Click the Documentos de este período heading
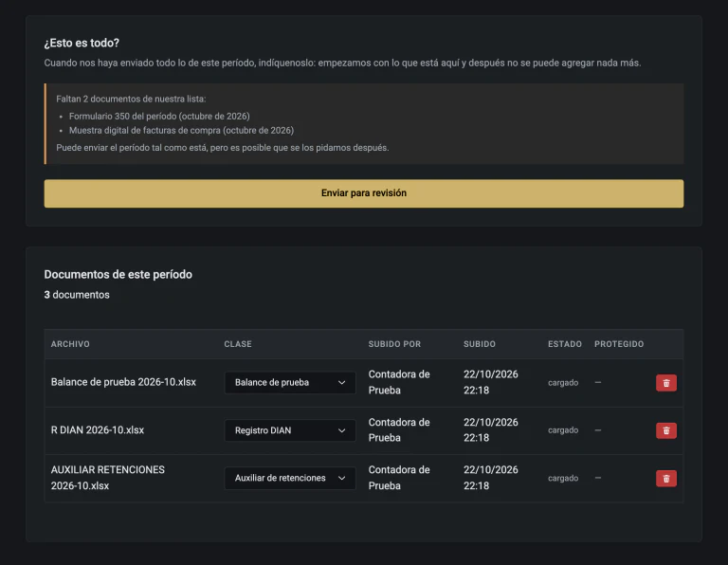728x565 pixels. tap(118, 274)
